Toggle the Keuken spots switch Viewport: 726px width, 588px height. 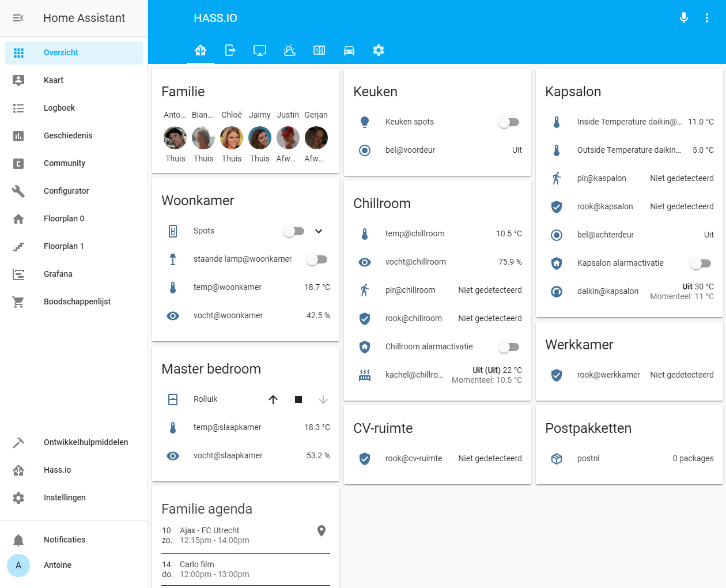pos(508,122)
